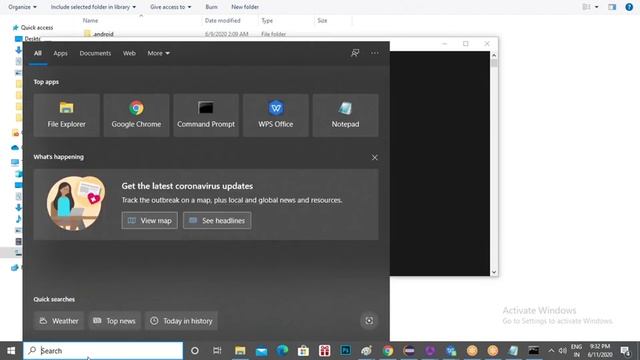This screenshot has width=640, height=360.
Task: Launch Microsoft Edge from the taskbar
Action: (x=282, y=351)
